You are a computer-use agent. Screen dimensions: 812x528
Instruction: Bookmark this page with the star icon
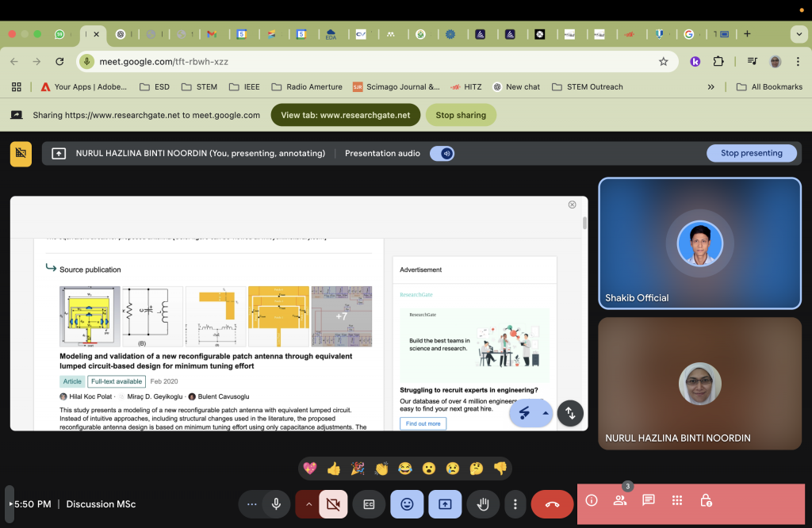point(664,62)
